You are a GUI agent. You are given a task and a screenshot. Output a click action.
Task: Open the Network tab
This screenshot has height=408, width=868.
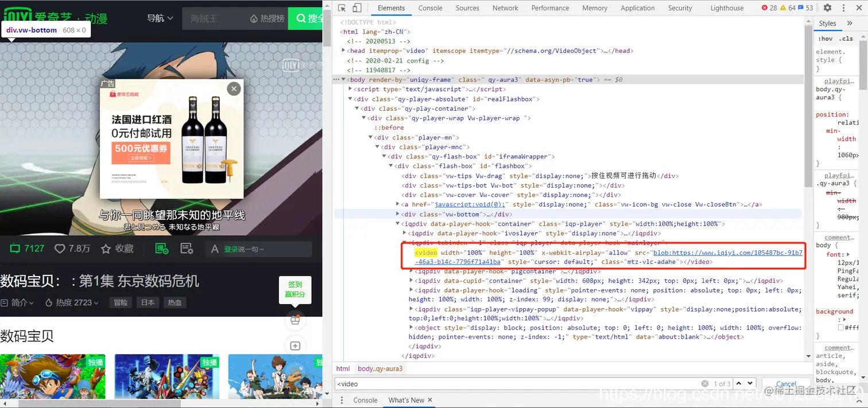click(505, 8)
